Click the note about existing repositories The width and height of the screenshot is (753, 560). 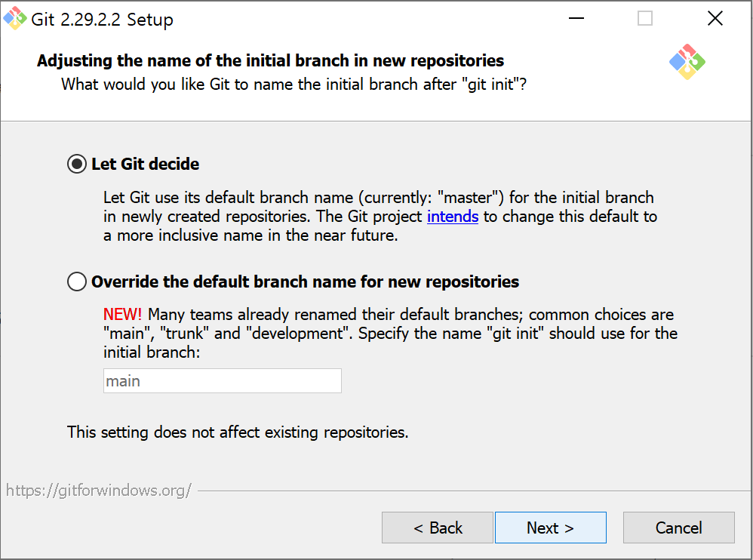(x=238, y=432)
